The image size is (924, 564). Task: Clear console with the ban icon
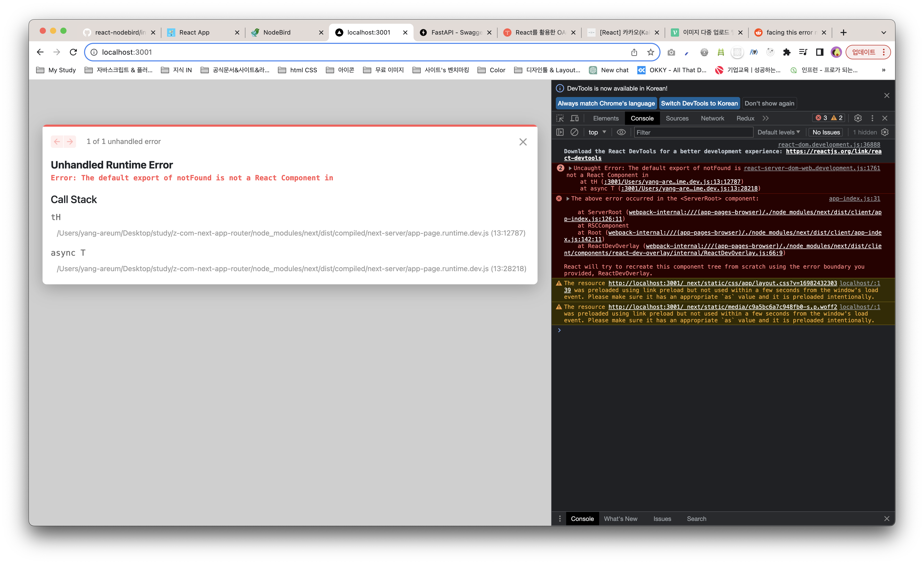pos(574,132)
